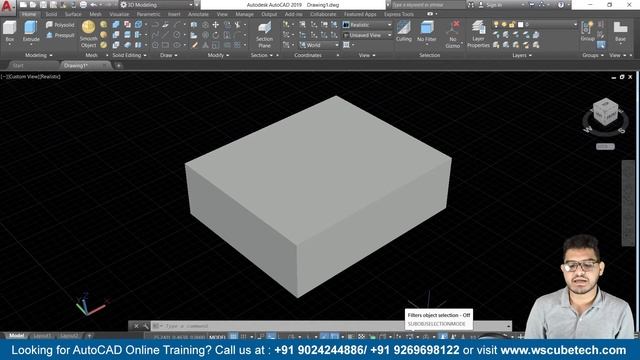
Task: Toggle the Culling selection option
Action: pos(404,31)
